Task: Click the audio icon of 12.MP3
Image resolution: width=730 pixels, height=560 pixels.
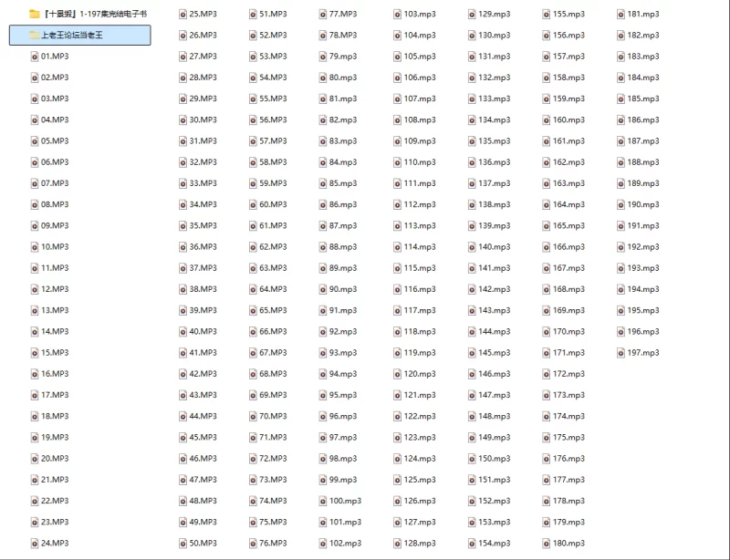Action: [x=35, y=289]
